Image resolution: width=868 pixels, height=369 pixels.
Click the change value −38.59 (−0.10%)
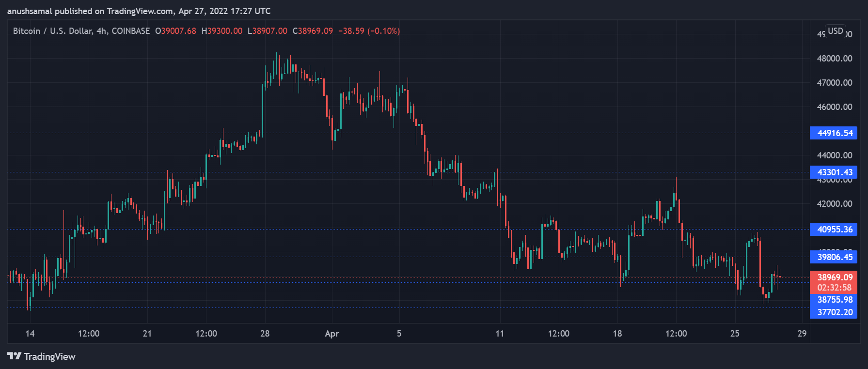point(369,31)
